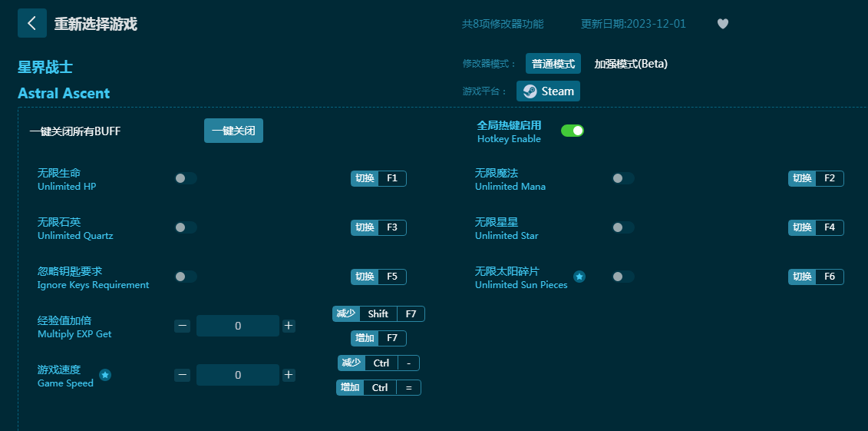Select the 普通模式 mode tab
The width and height of the screenshot is (868, 431).
[x=553, y=64]
